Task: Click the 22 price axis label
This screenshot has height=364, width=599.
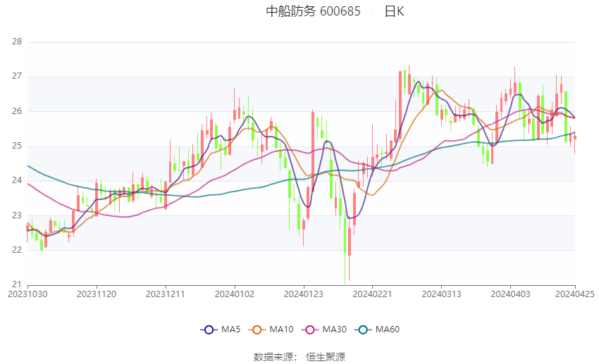Action: coord(17,250)
